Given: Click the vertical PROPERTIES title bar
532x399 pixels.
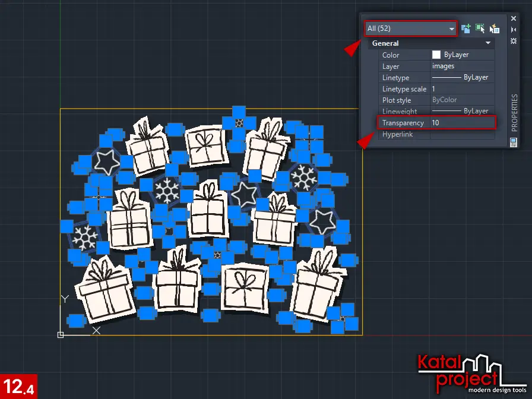Looking at the screenshot, I should (514, 112).
